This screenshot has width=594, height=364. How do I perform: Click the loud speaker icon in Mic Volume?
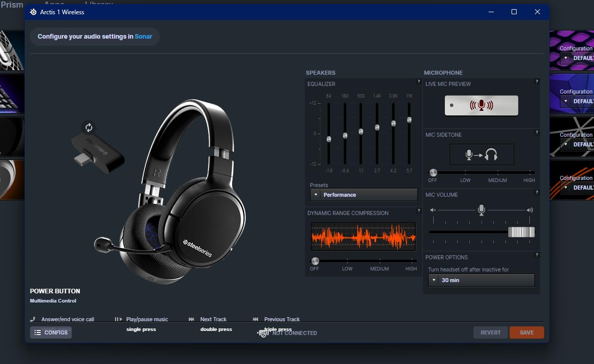point(529,210)
